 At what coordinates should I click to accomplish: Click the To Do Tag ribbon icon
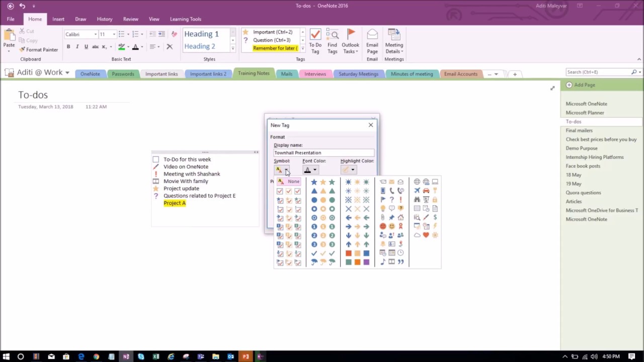315,41
